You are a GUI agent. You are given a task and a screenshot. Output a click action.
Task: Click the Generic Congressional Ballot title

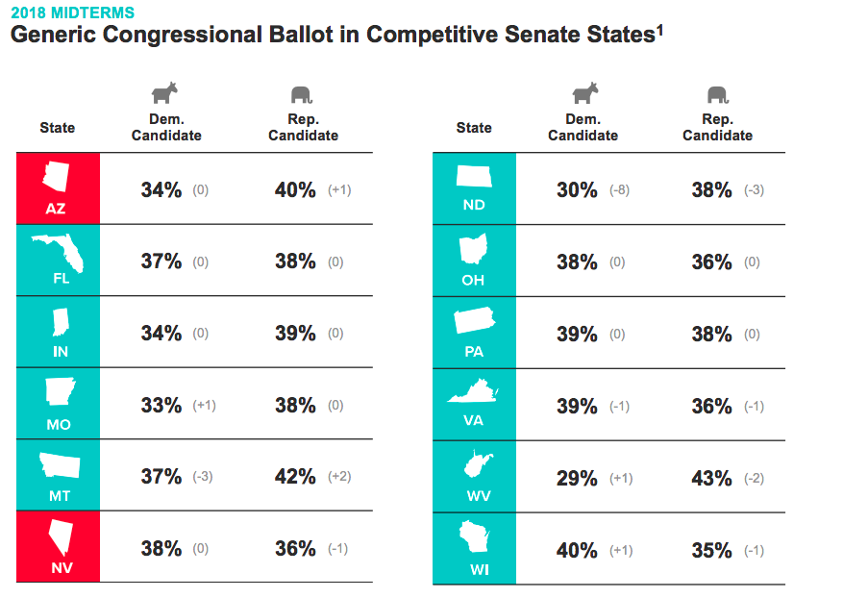click(x=336, y=35)
